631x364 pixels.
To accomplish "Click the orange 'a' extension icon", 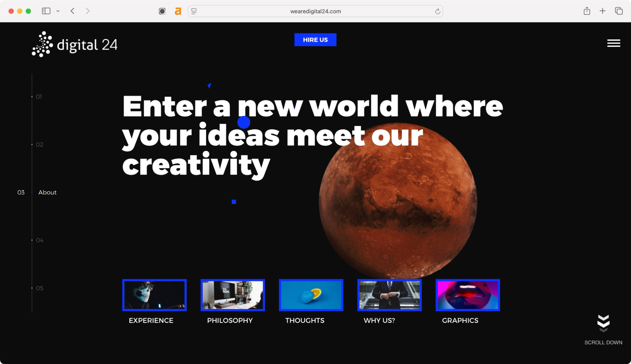I will pos(178,11).
